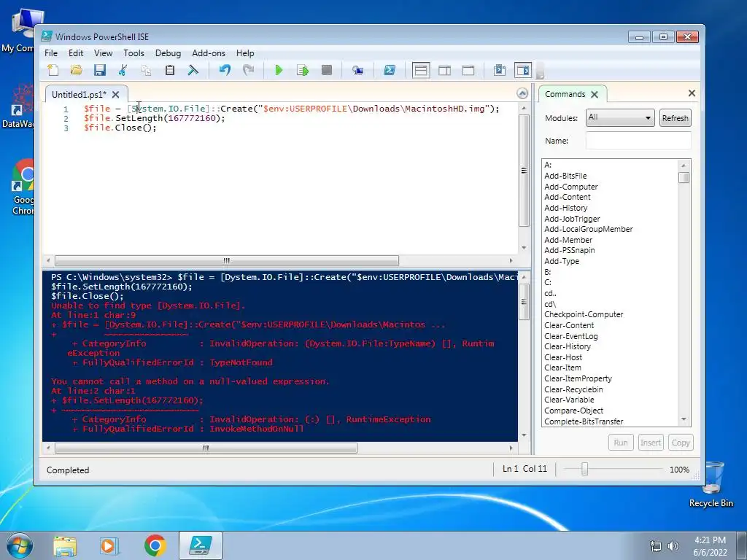Open the Modules dropdown

[x=620, y=117]
